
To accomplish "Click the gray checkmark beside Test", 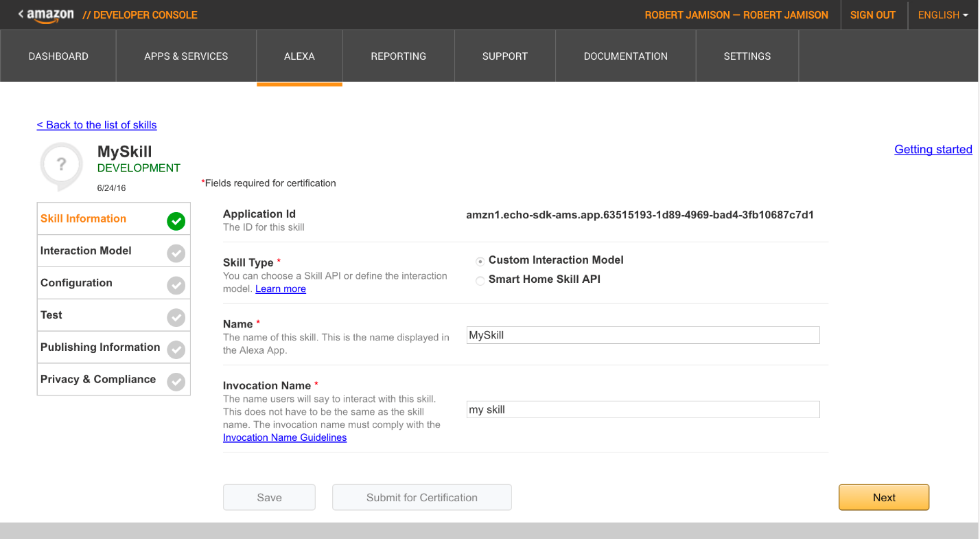I will coord(176,317).
